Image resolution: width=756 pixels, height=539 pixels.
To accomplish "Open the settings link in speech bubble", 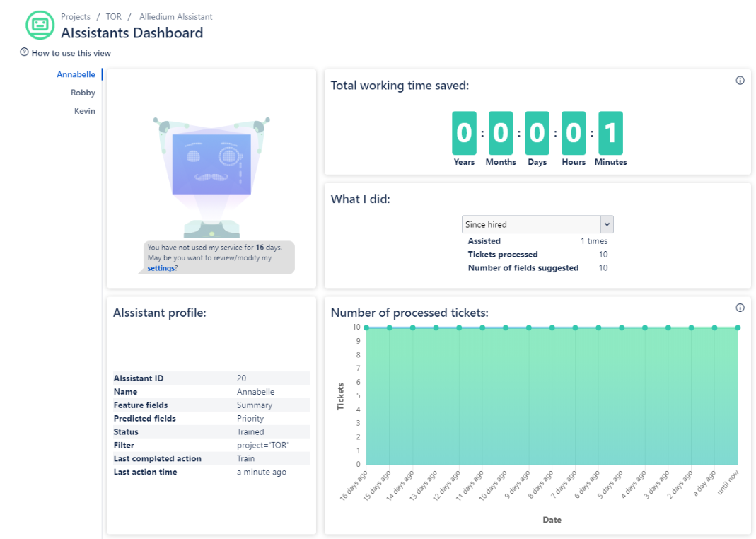I will coord(160,268).
